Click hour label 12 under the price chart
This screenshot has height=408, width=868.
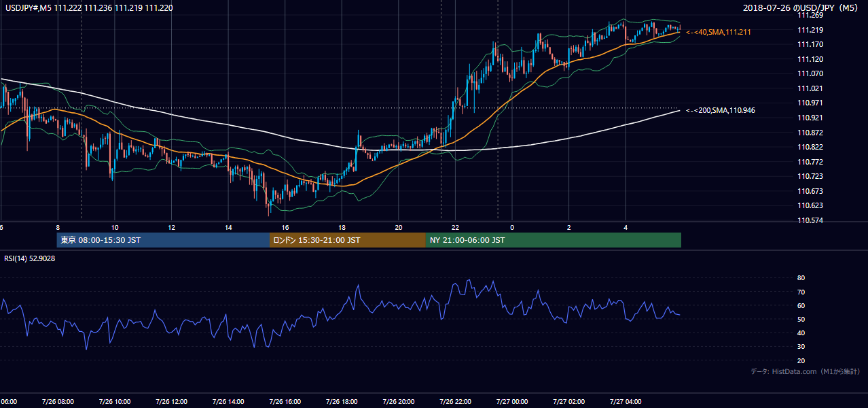pos(171,227)
